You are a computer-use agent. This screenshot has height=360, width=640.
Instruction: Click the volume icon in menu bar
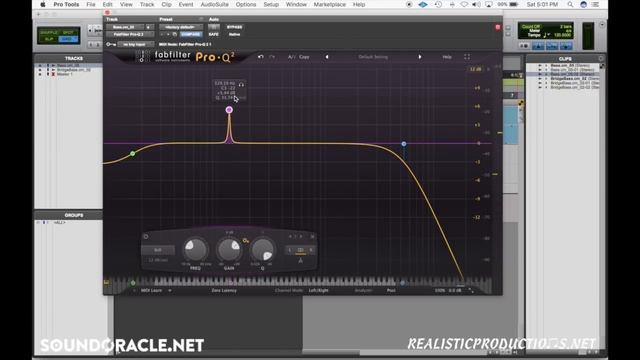pos(476,4)
